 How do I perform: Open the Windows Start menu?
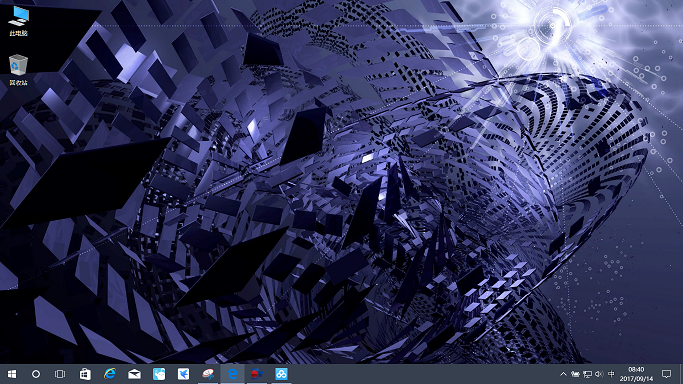coord(12,374)
